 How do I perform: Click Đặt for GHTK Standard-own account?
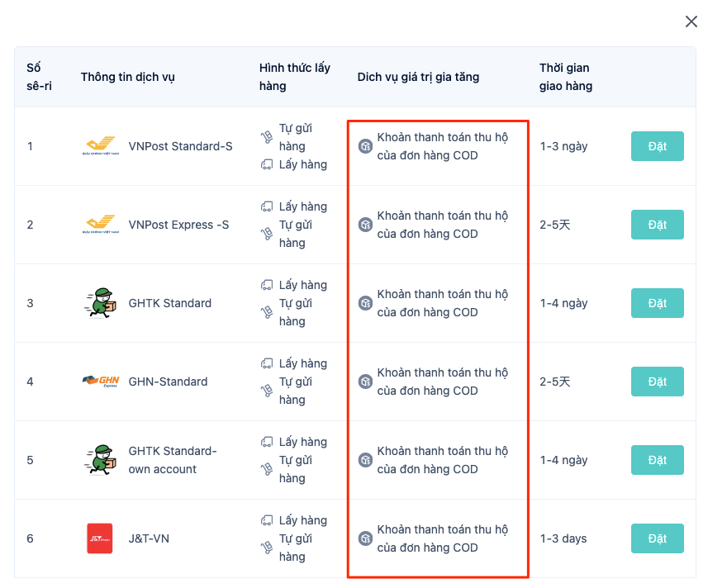[x=658, y=460]
